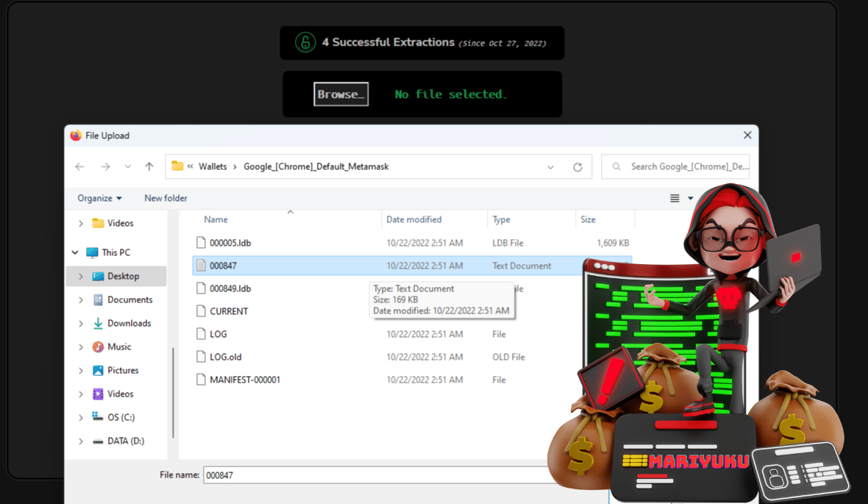Image resolution: width=868 pixels, height=504 pixels.
Task: Select the 000005.ldb file icon
Action: click(x=202, y=243)
